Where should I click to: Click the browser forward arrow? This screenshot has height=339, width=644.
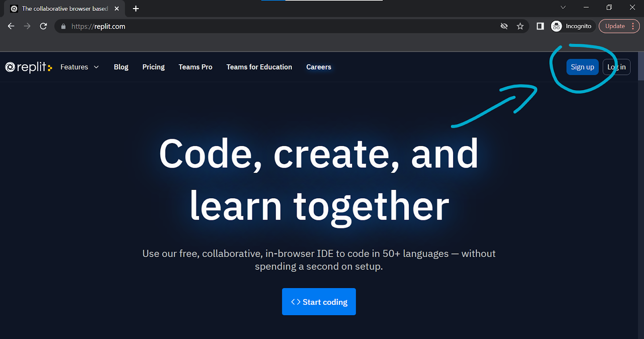[x=27, y=26]
